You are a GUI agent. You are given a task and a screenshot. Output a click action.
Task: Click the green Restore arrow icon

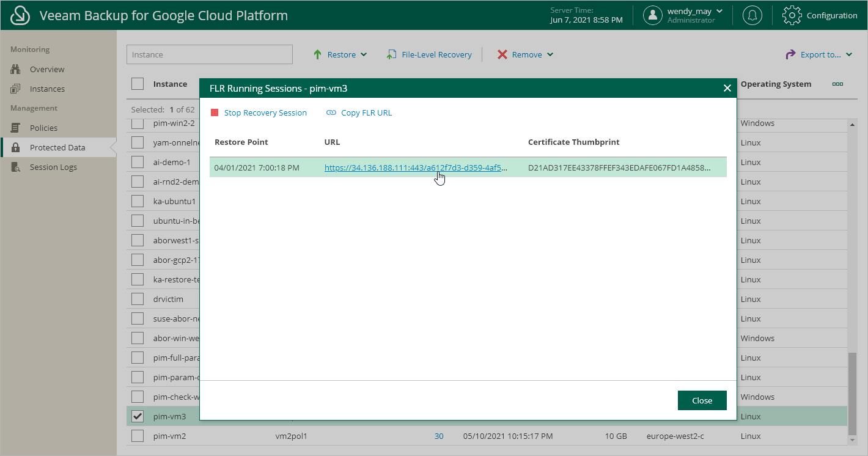[317, 54]
